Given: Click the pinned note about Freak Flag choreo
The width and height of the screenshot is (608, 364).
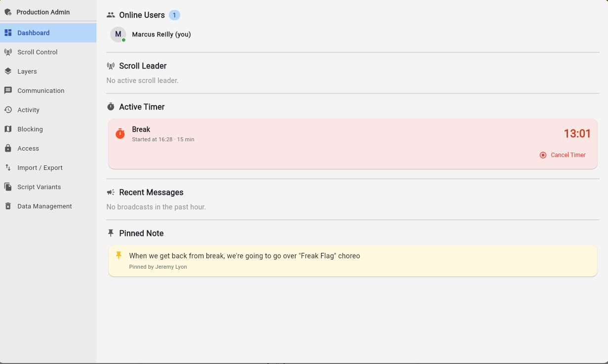Looking at the screenshot, I should 244,256.
